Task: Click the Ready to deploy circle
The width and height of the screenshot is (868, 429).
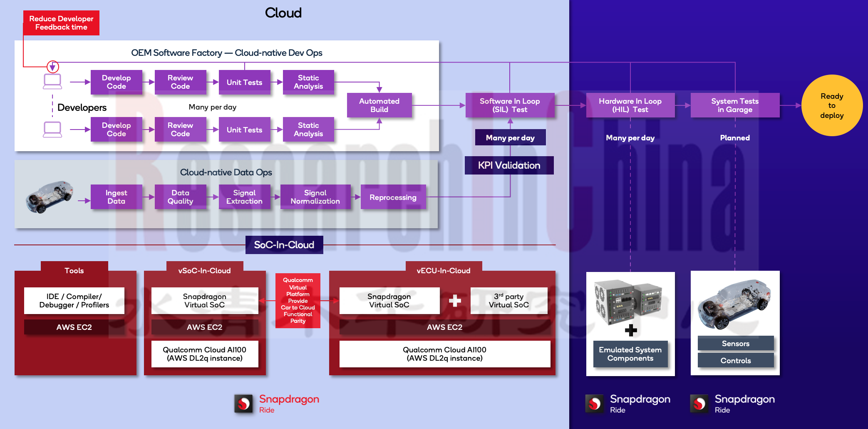Action: click(x=832, y=105)
